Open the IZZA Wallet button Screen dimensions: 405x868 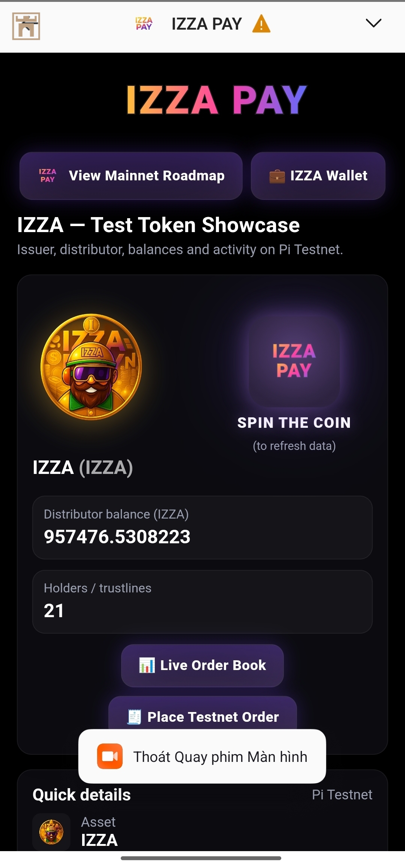coord(318,176)
